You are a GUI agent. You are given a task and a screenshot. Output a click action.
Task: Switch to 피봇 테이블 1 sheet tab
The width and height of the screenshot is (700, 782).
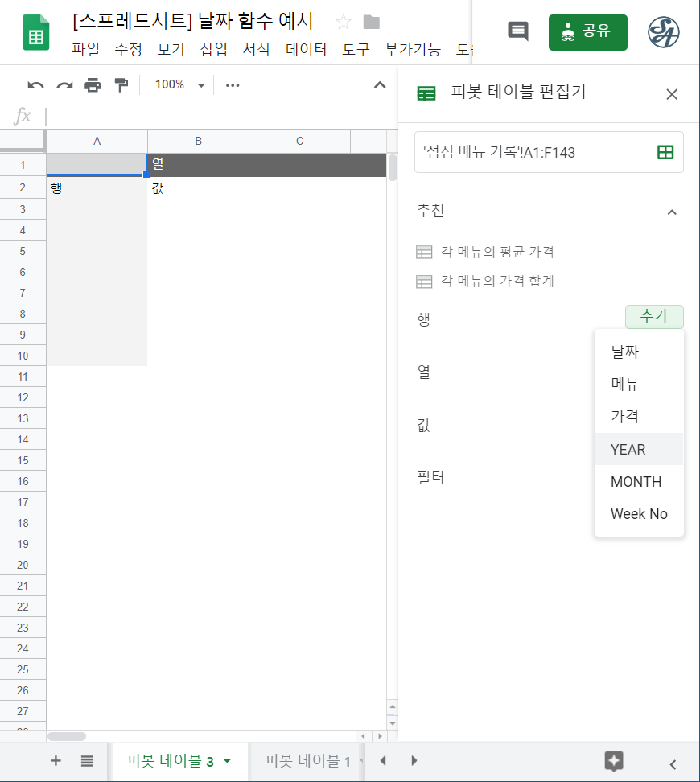coord(307,761)
